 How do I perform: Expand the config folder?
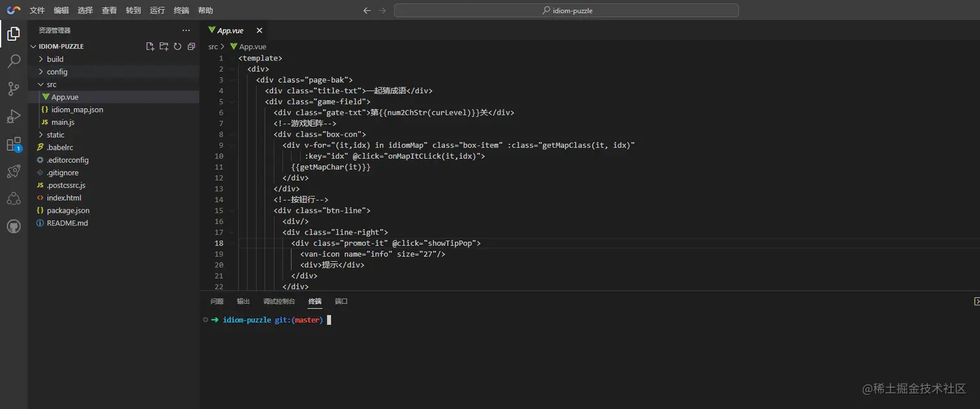(x=113, y=72)
